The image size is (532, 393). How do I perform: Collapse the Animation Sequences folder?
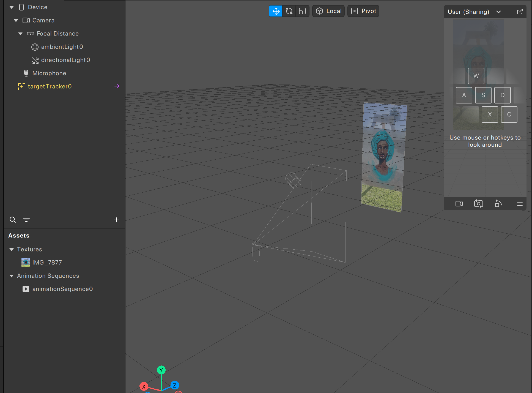pos(12,276)
